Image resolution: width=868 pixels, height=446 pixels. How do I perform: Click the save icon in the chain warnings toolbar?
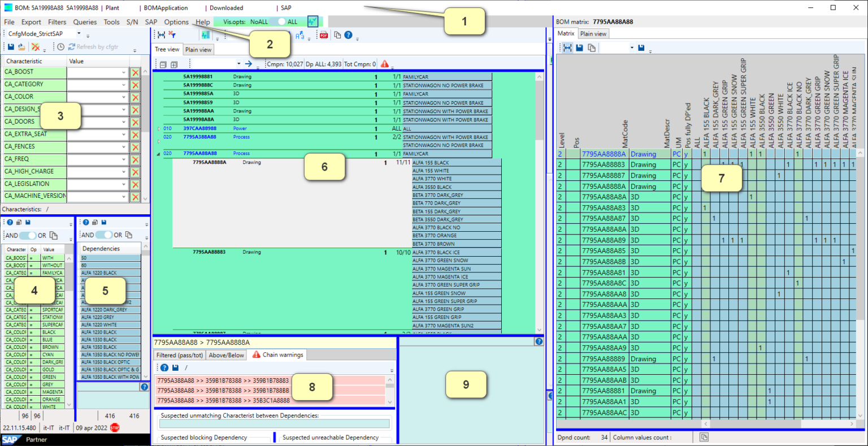tap(175, 367)
